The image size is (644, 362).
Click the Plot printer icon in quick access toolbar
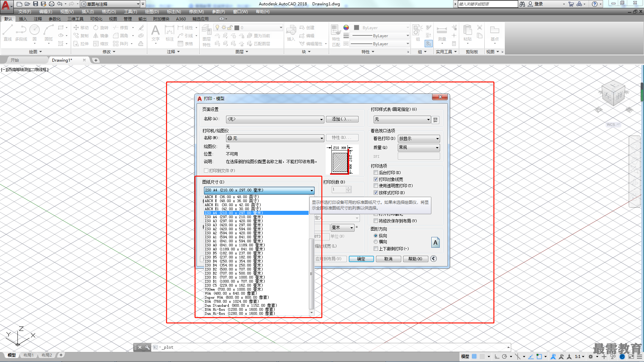pyautogui.click(x=51, y=4)
